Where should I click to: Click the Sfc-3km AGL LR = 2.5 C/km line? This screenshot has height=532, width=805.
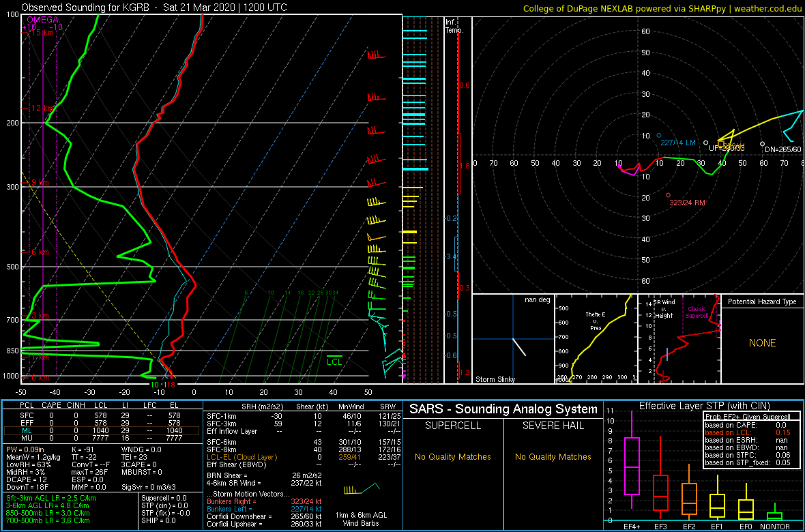51,499
